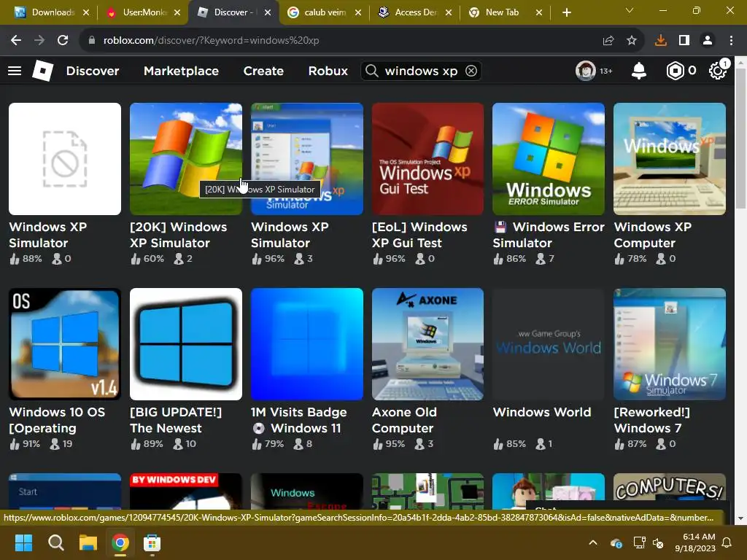Open [Reworked!] Windows 7 Simulator thumbnail
The image size is (747, 560).
click(x=670, y=344)
